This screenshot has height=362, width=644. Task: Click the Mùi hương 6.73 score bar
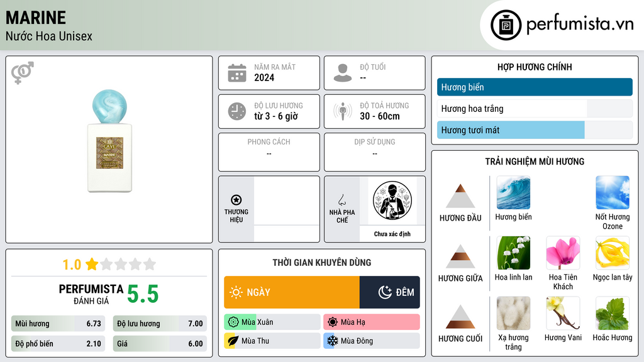click(58, 324)
